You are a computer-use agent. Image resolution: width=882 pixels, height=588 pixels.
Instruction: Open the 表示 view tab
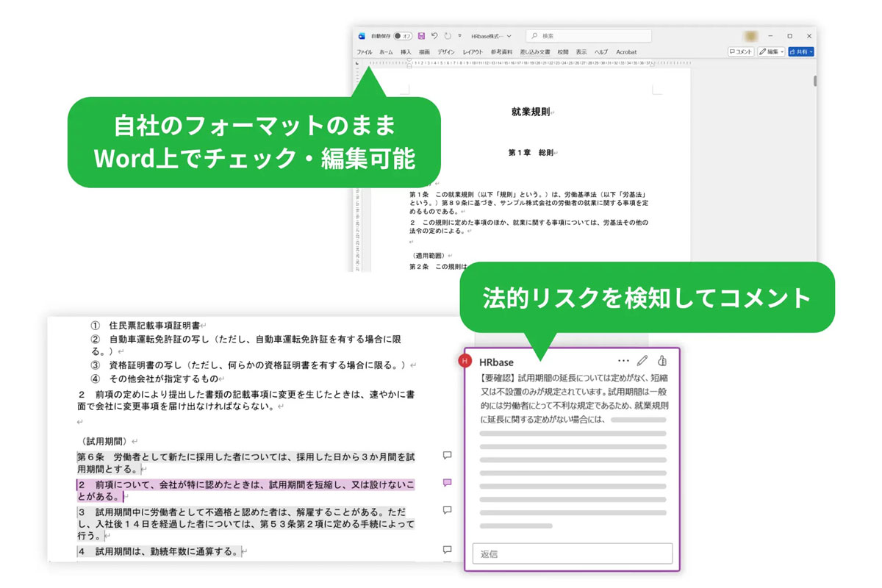pyautogui.click(x=581, y=52)
